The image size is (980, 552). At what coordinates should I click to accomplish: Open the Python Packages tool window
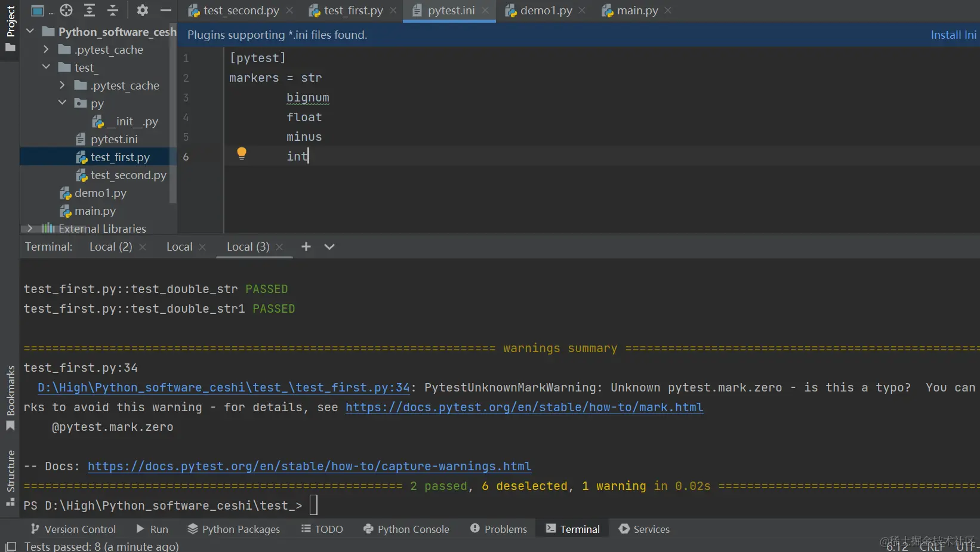click(x=233, y=529)
